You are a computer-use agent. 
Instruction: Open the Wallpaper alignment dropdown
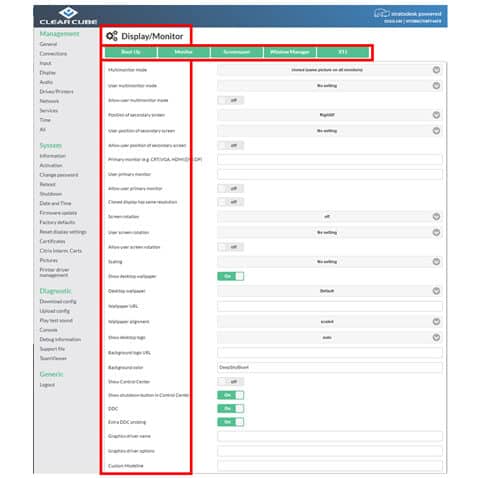click(x=330, y=322)
